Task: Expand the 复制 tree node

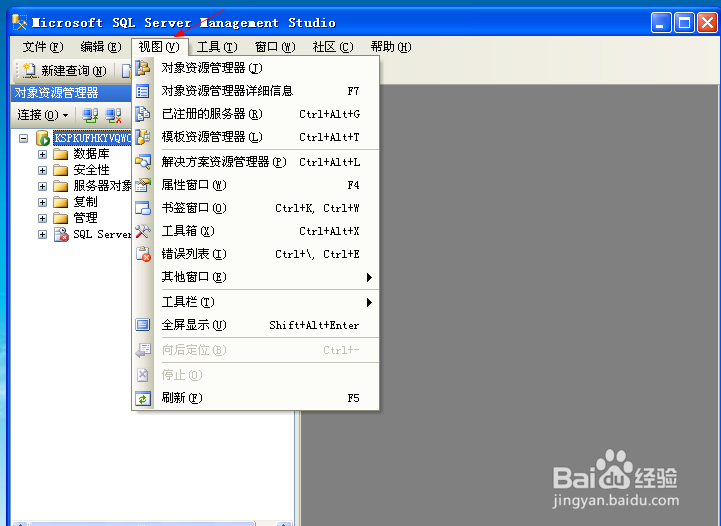Action: (42, 202)
